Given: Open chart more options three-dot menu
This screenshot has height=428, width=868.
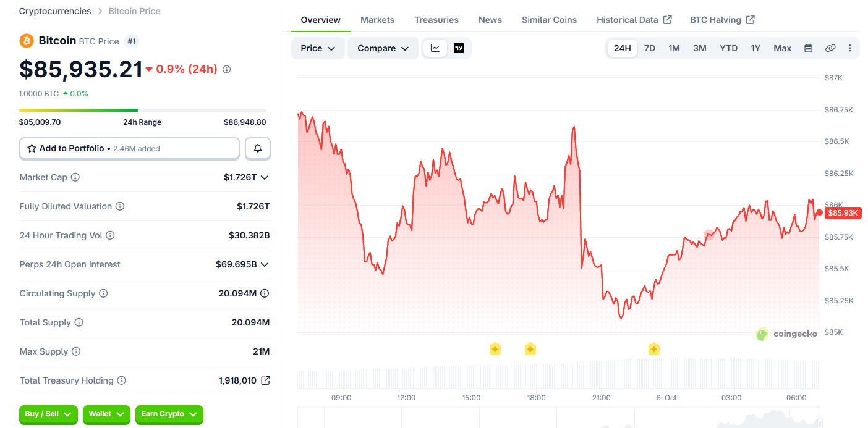Looking at the screenshot, I should click(850, 48).
